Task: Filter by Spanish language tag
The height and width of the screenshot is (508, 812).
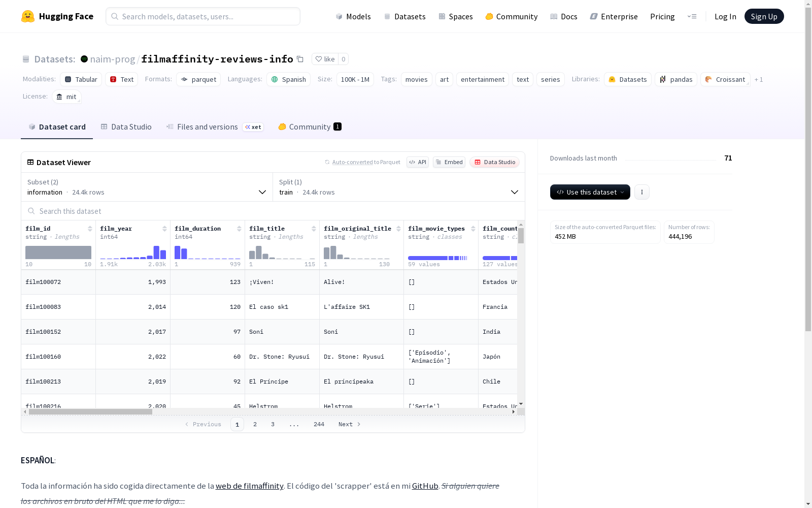Action: point(288,79)
